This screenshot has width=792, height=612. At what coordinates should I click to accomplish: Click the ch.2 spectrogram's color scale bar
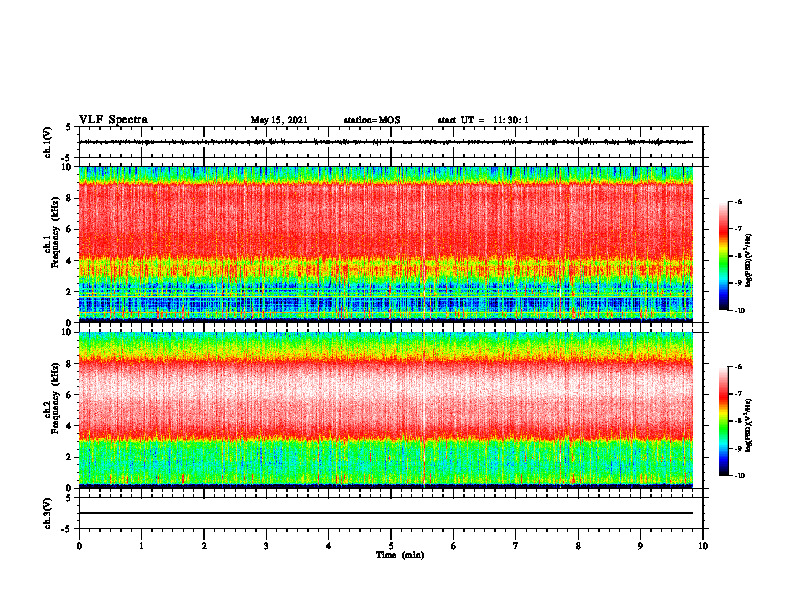(723, 421)
